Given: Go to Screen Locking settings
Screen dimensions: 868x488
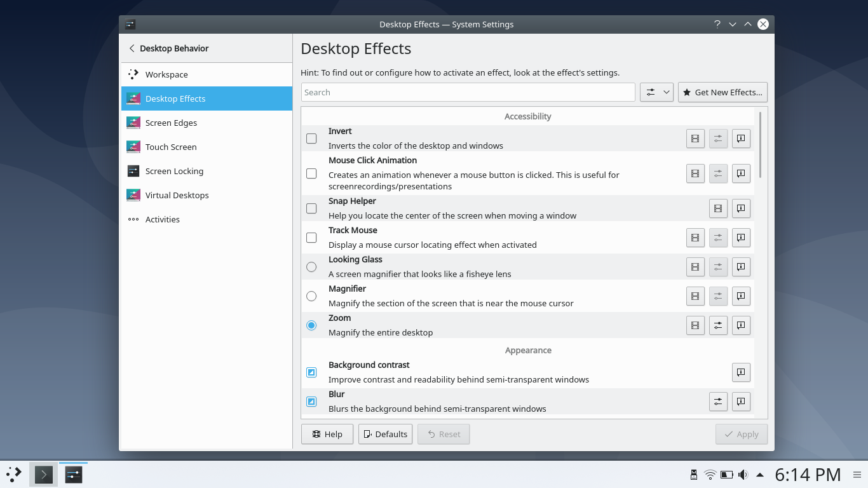Looking at the screenshot, I should 207,171.
